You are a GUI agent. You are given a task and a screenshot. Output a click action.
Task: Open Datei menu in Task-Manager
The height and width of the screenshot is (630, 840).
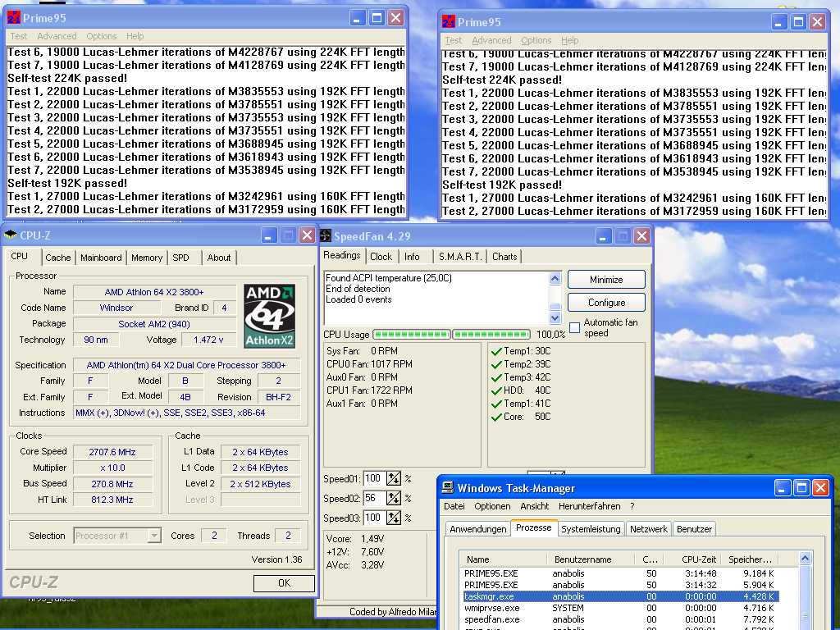point(454,506)
